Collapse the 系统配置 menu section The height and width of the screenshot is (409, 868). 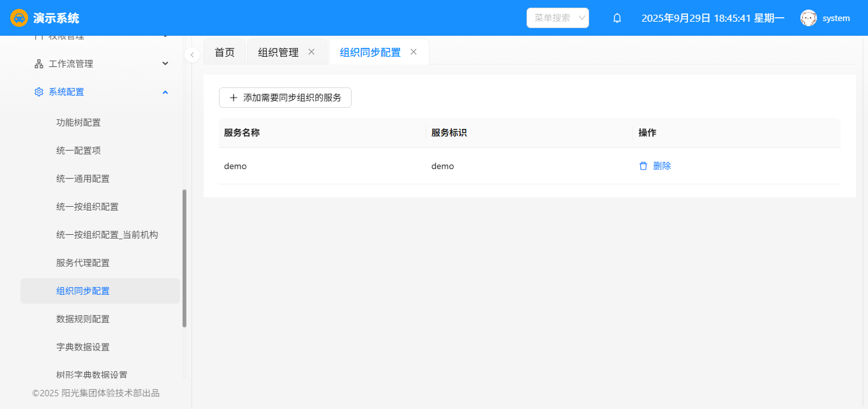[165, 92]
